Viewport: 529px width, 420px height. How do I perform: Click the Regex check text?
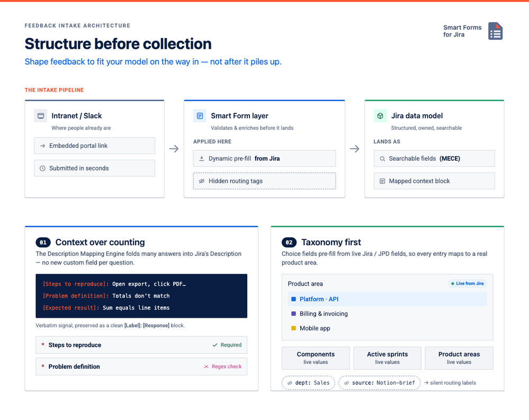click(227, 367)
